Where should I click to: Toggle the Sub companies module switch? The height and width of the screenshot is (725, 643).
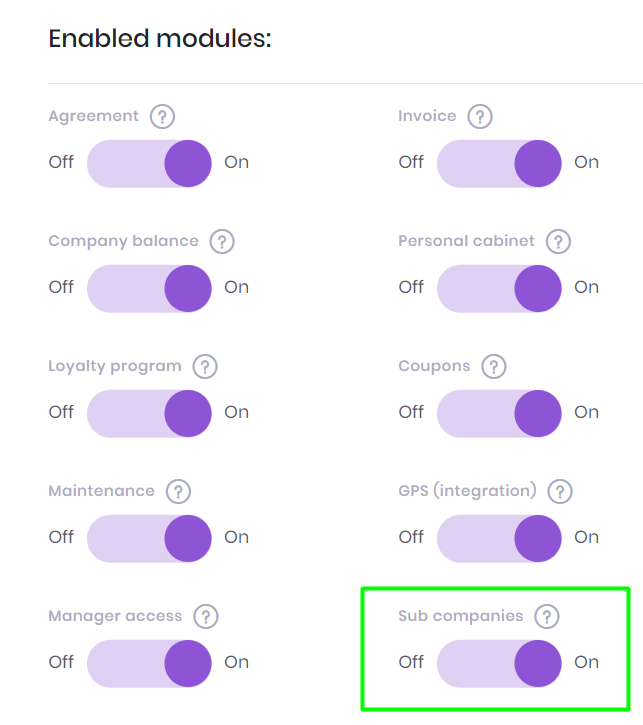[x=499, y=663]
